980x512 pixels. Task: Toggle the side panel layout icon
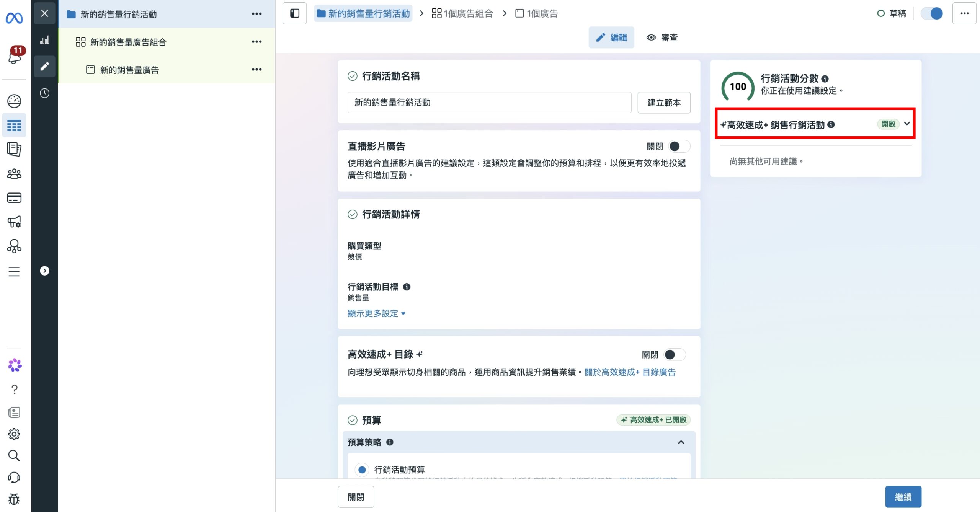(294, 13)
